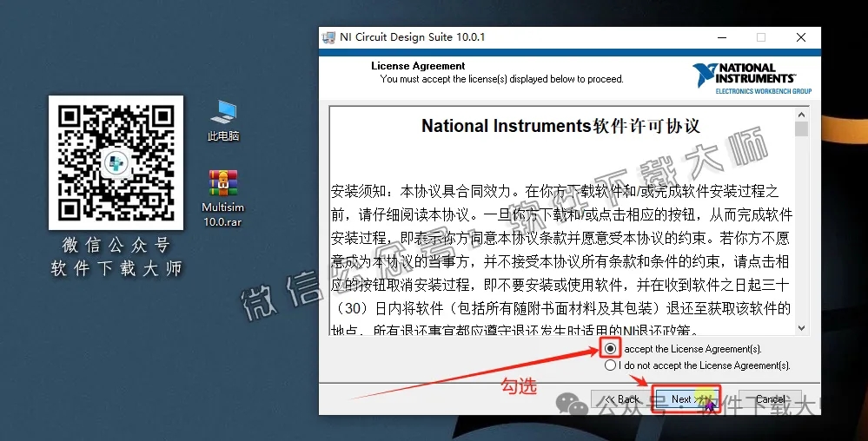The width and height of the screenshot is (868, 441).
Task: Select the 此电脑 desktop icon
Action: 223,121
